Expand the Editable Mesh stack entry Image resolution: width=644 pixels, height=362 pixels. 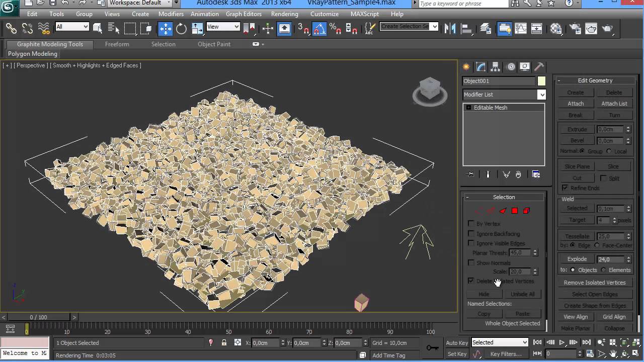click(468, 108)
